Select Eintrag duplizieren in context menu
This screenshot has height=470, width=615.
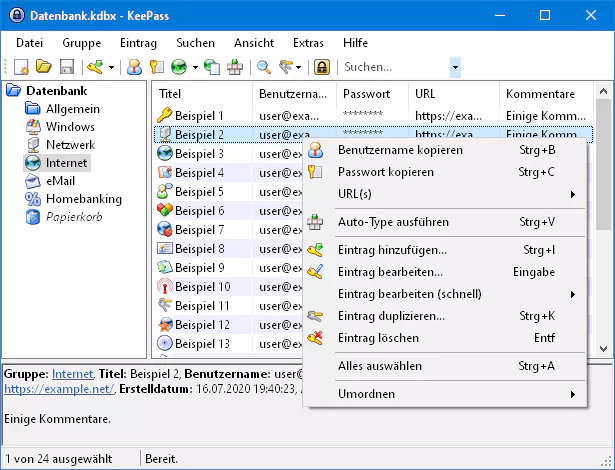tap(391, 316)
